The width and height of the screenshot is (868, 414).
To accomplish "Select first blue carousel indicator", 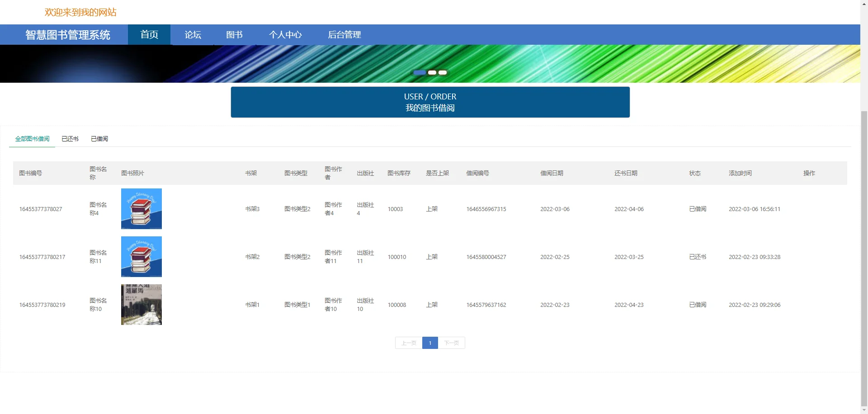I will coord(420,72).
